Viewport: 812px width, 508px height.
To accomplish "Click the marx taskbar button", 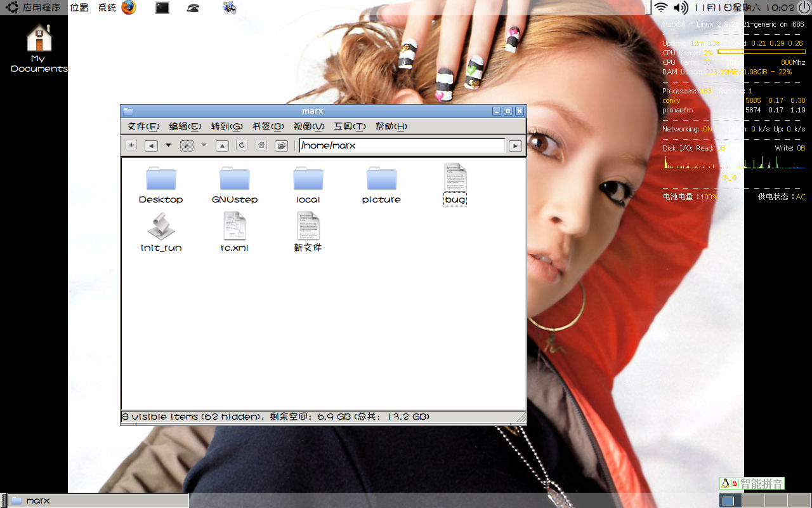I will (x=98, y=500).
